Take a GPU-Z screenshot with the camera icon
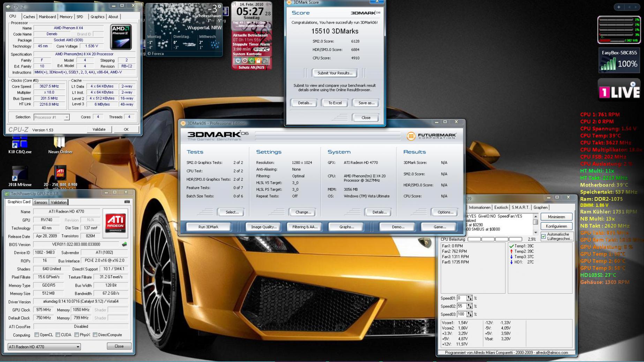The height and width of the screenshot is (362, 644). click(127, 202)
